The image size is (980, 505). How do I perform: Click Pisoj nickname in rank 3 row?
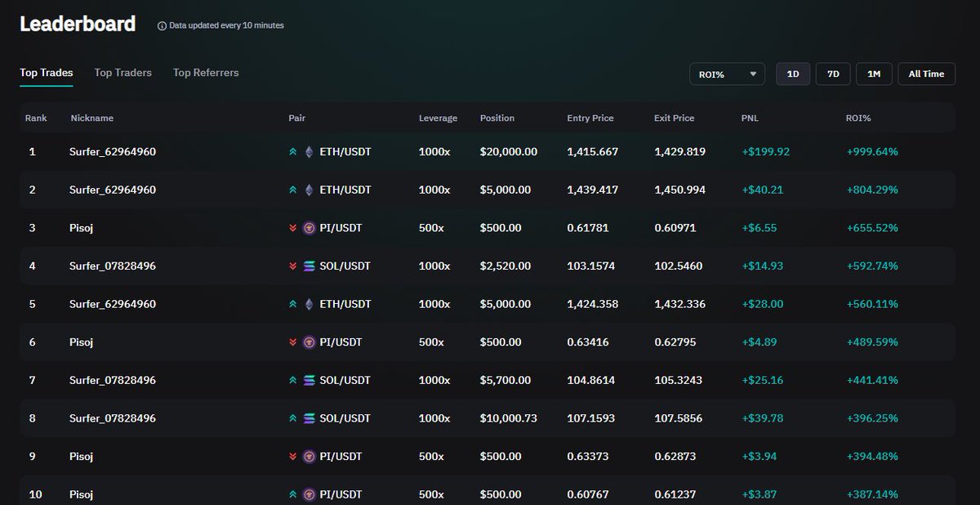pos(82,228)
